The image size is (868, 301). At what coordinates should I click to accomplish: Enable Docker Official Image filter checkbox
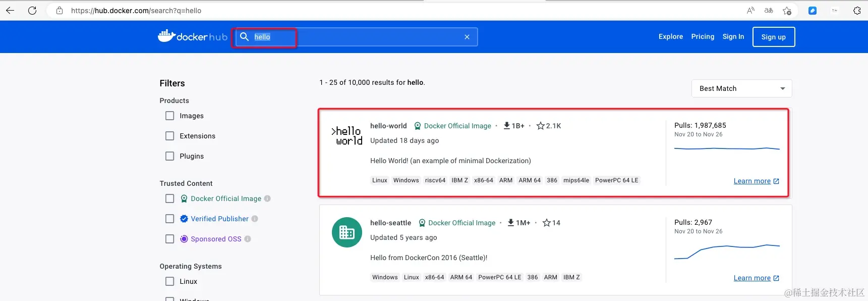(170, 198)
